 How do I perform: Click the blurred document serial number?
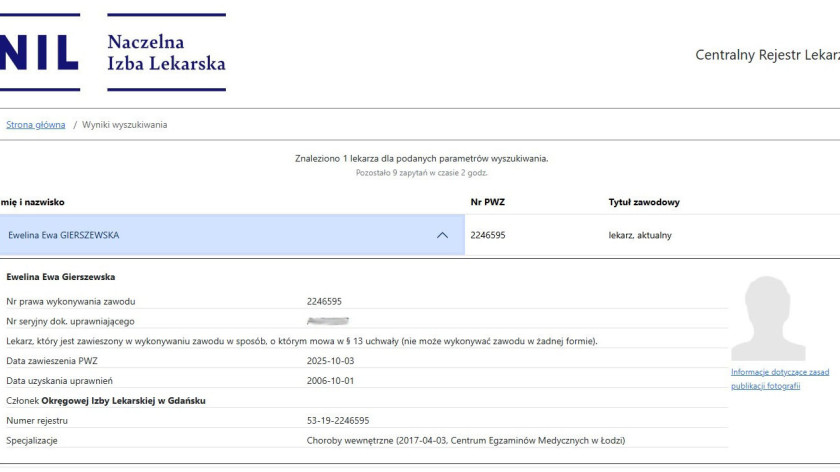[327, 321]
